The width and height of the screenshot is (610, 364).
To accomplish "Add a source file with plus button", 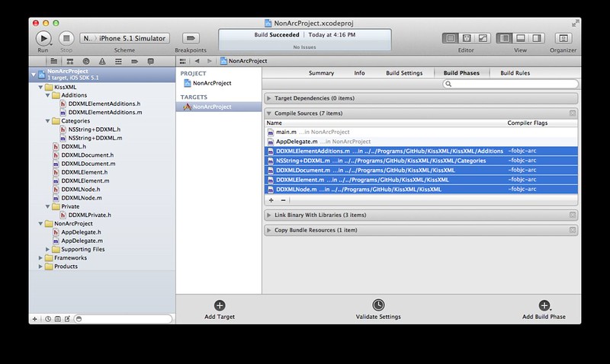I will point(271,200).
